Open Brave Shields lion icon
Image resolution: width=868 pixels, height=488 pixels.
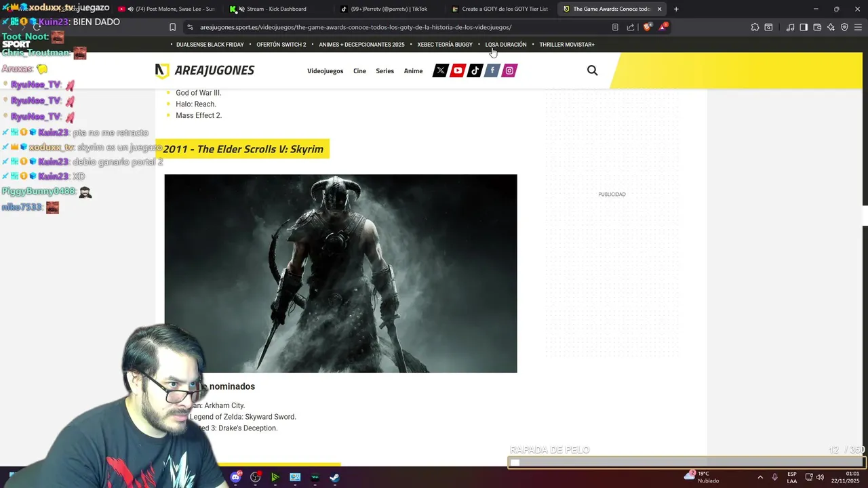[647, 27]
